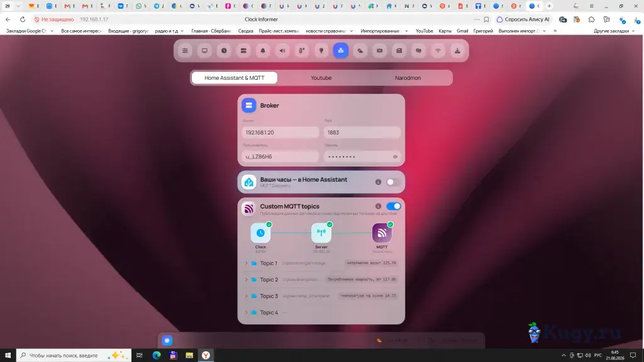Click info icon beside Custom MQTT topics
This screenshot has width=644, height=362.
(x=378, y=206)
